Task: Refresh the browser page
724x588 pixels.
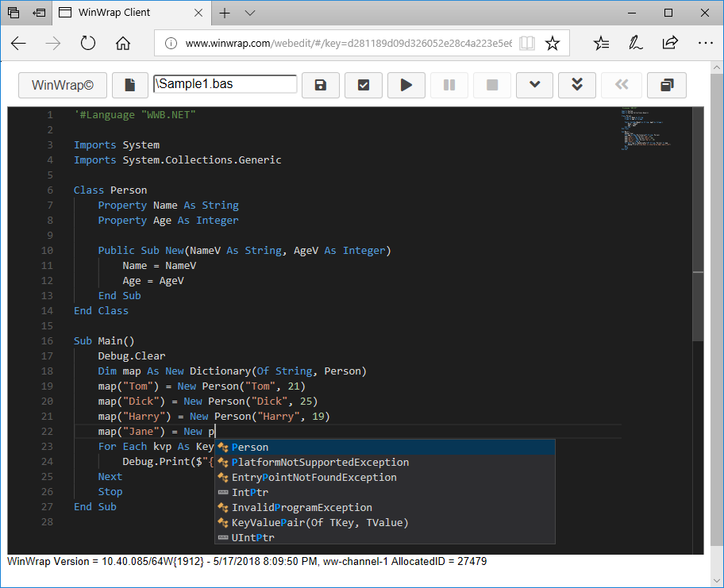Action: 88,44
